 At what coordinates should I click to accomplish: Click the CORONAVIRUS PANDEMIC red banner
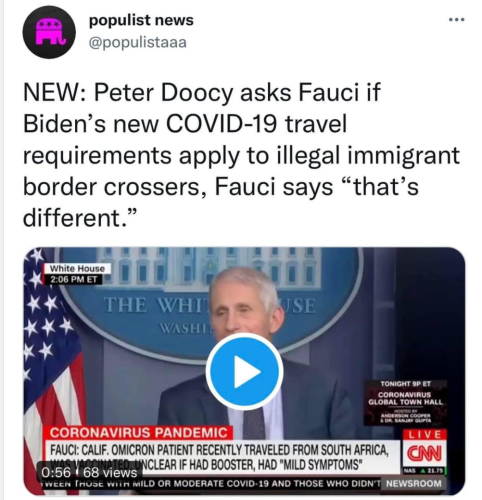pyautogui.click(x=138, y=433)
